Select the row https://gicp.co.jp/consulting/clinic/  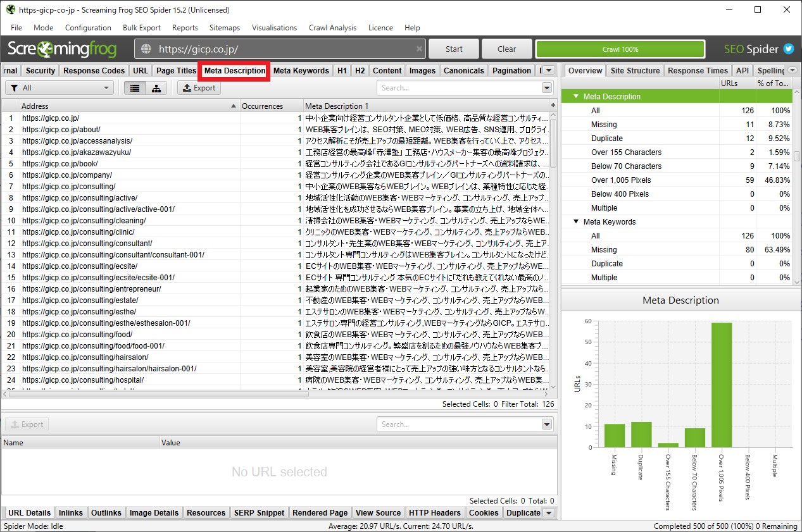tap(275, 232)
